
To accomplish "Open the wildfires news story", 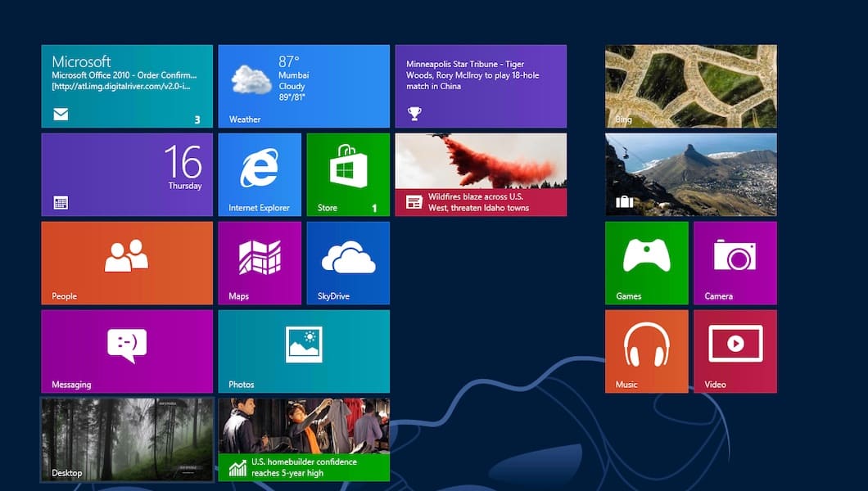I will point(481,173).
